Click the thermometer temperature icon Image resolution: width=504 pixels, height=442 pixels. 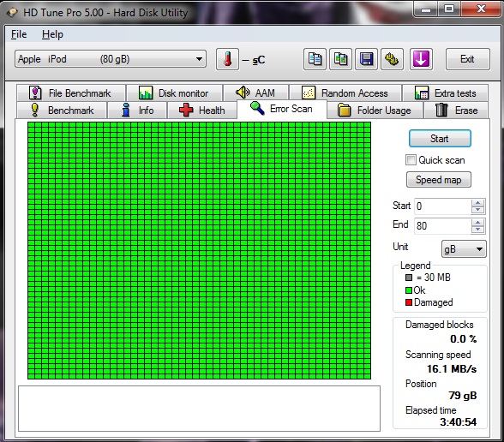[228, 59]
